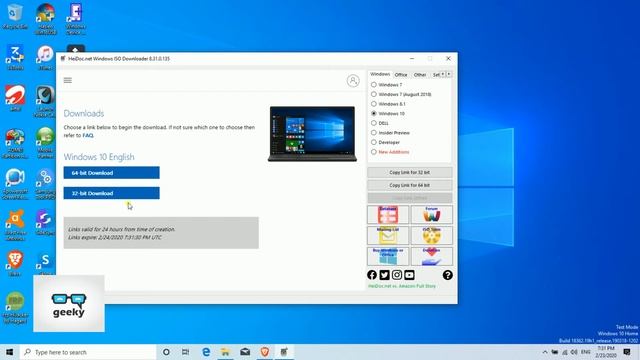Open the Buy Windows or Office tile
The image size is (640, 360).
(x=388, y=256)
